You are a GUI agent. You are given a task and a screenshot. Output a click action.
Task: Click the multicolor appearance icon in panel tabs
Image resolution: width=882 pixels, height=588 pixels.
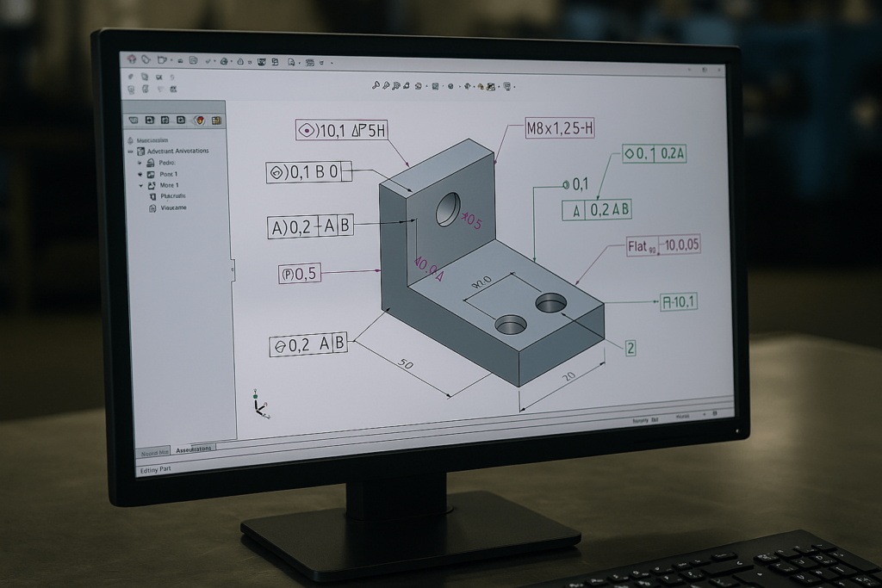(199, 121)
